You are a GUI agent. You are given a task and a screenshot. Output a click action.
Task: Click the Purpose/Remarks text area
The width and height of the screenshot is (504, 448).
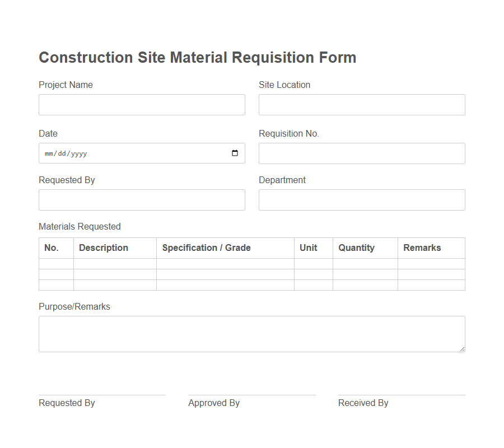click(252, 333)
